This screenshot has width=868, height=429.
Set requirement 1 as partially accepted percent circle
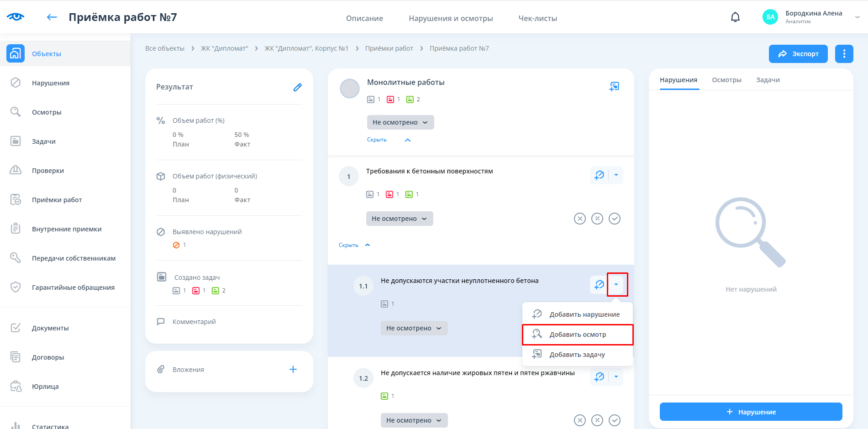[x=597, y=219]
